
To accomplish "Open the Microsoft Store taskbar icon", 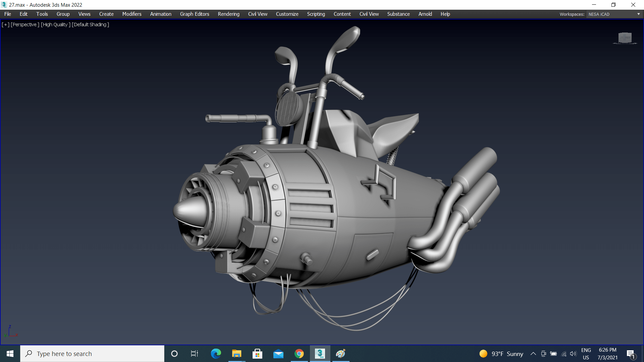I will click(257, 354).
